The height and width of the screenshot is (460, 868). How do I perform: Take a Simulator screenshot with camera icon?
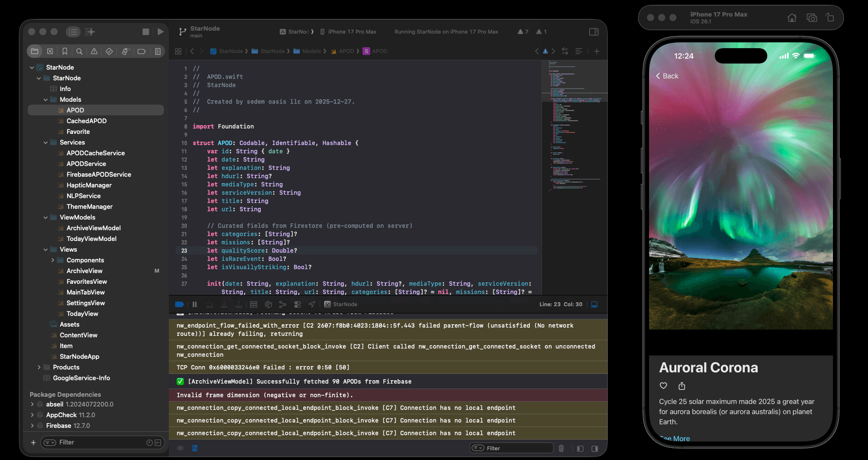click(x=812, y=18)
